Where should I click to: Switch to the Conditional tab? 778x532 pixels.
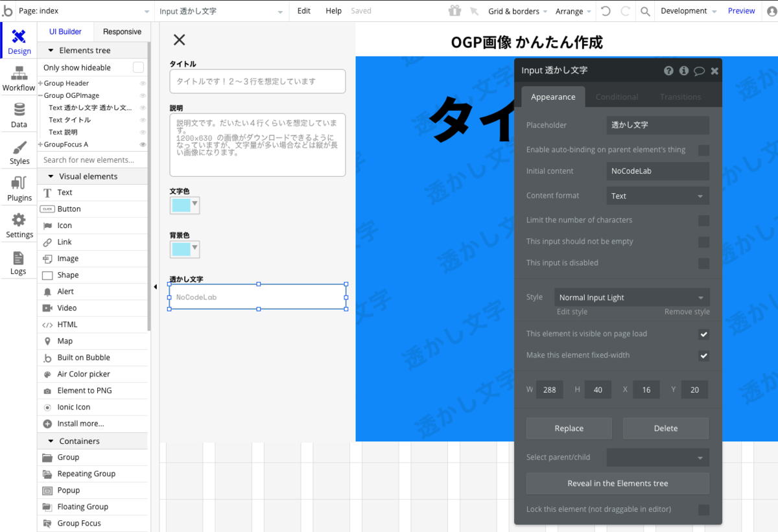[617, 97]
